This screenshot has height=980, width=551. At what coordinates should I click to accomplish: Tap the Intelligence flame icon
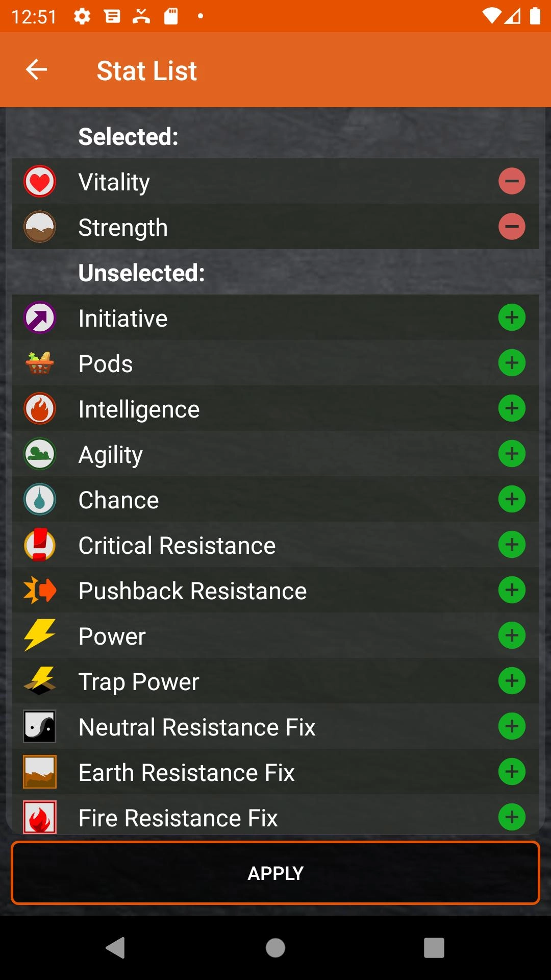tap(40, 408)
